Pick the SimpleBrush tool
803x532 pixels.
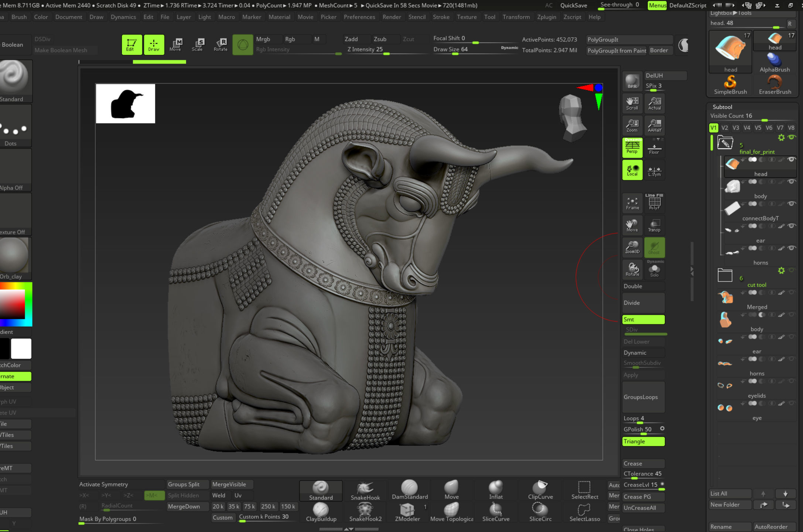[730, 85]
